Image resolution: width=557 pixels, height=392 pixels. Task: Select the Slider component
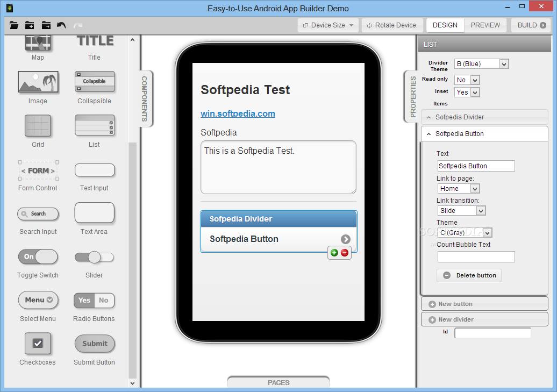(94, 257)
